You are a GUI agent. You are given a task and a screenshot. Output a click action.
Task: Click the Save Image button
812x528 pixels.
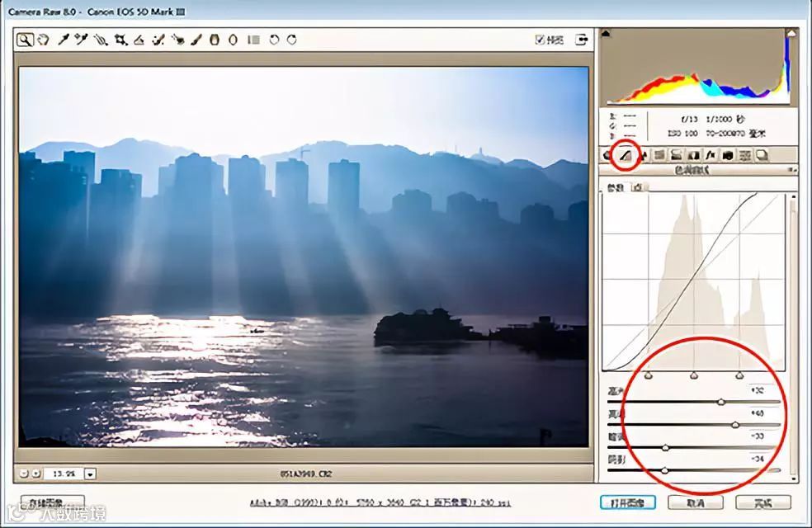click(x=53, y=502)
